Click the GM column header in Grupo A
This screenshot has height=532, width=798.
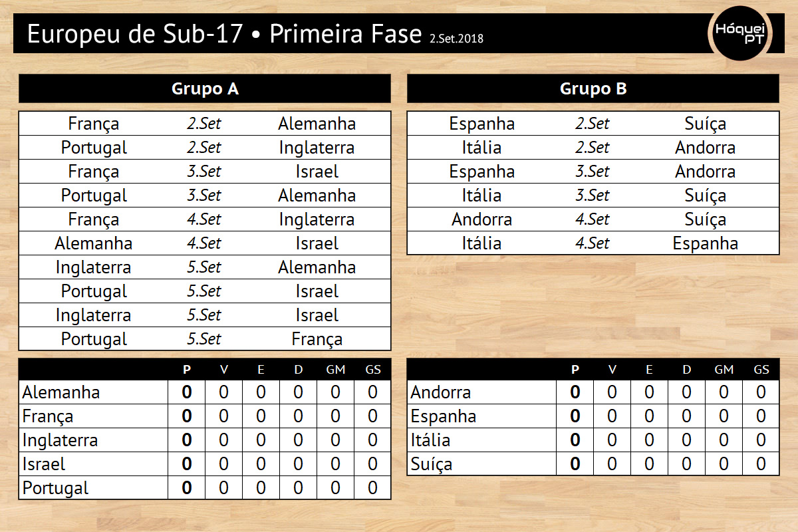[335, 369]
